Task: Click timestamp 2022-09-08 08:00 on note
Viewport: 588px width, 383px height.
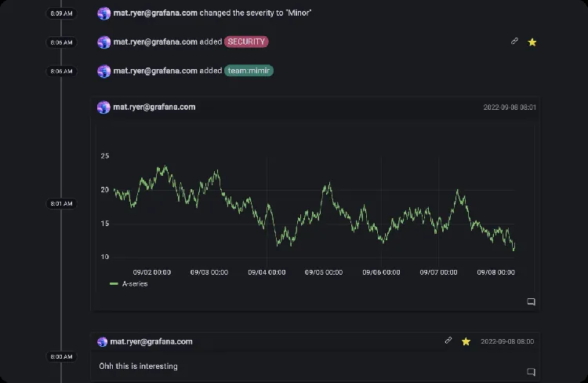Action: tap(507, 341)
